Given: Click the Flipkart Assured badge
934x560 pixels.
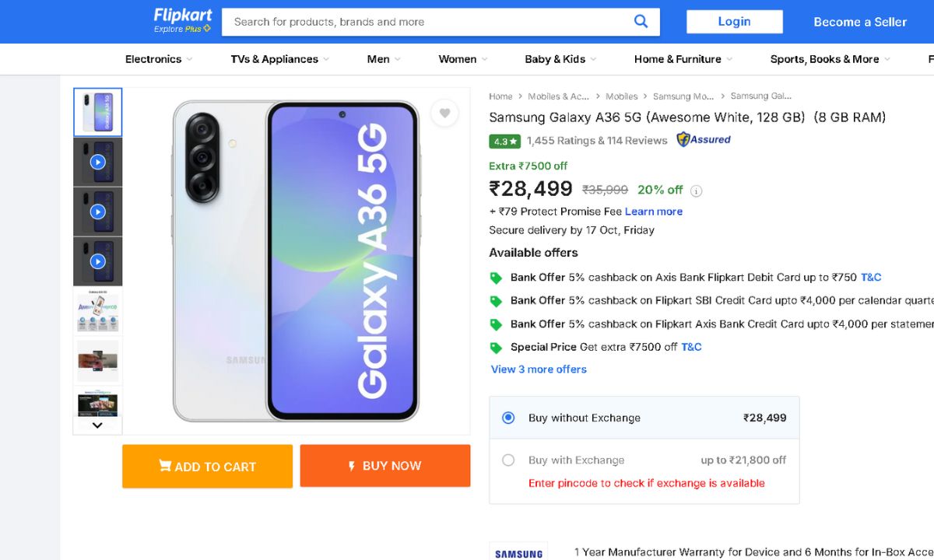Looking at the screenshot, I should pyautogui.click(x=704, y=140).
